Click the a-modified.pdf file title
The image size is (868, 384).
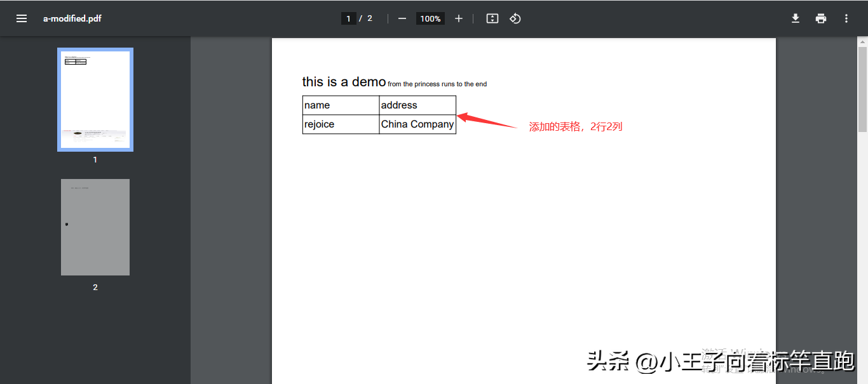(x=72, y=18)
